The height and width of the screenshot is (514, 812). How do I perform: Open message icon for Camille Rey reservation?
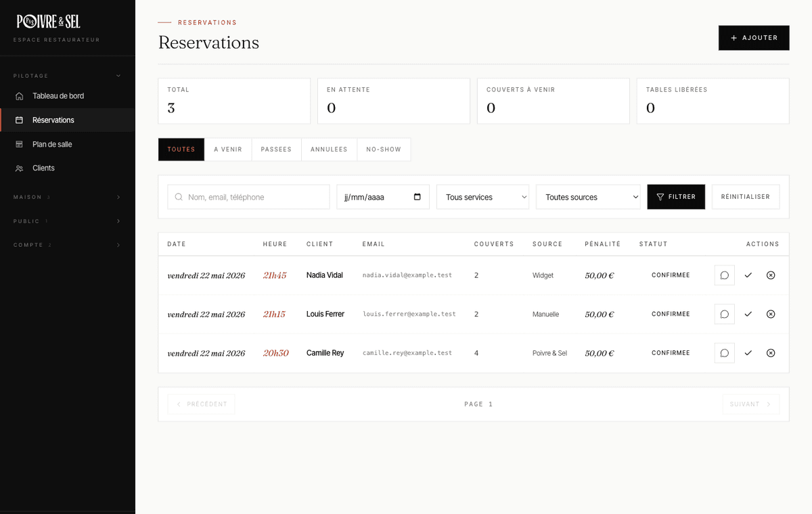pyautogui.click(x=725, y=353)
